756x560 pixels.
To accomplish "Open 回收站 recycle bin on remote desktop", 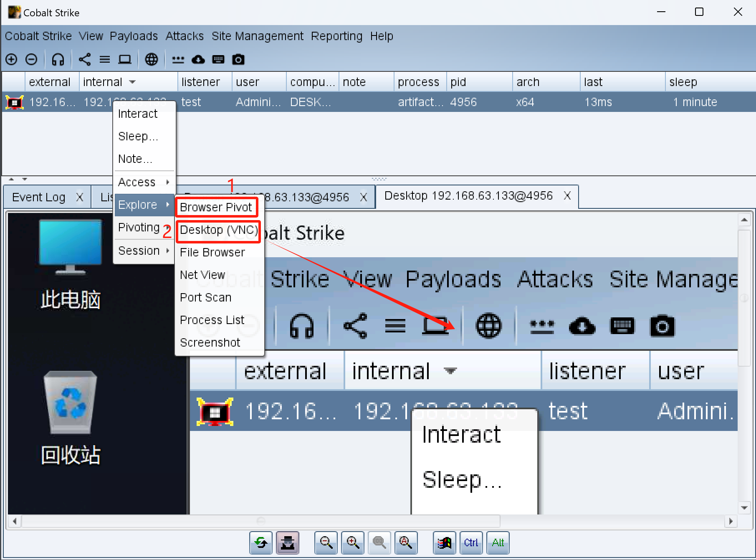I will (x=71, y=418).
